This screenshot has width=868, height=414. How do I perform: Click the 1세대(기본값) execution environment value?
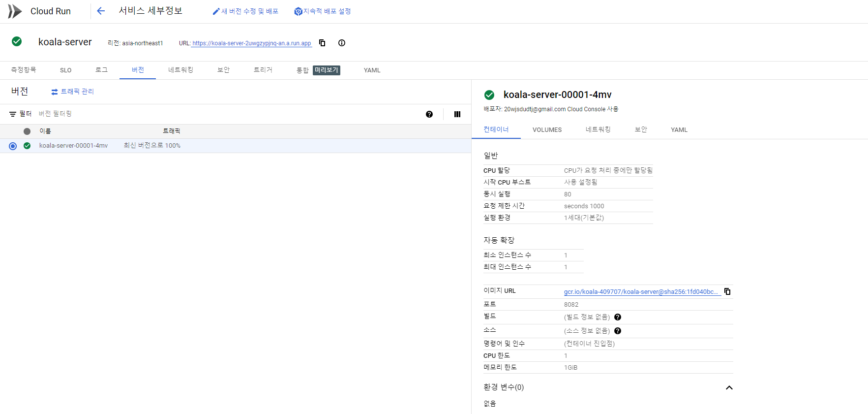[x=584, y=218]
